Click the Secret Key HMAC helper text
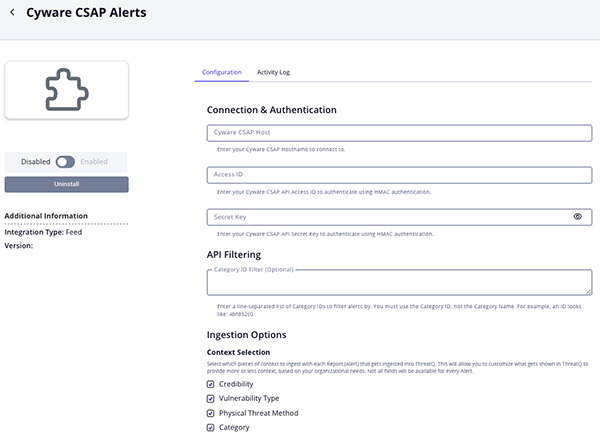Screen dimensions: 600x435 pyautogui.click(x=325, y=234)
